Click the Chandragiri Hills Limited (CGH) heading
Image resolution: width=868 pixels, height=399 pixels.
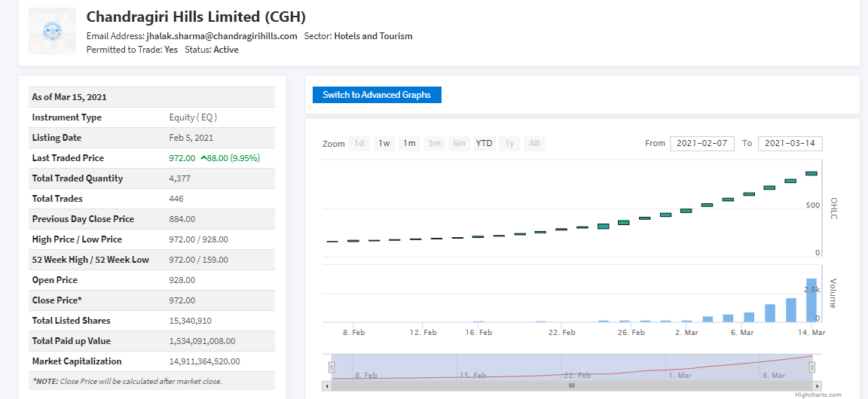(x=196, y=17)
